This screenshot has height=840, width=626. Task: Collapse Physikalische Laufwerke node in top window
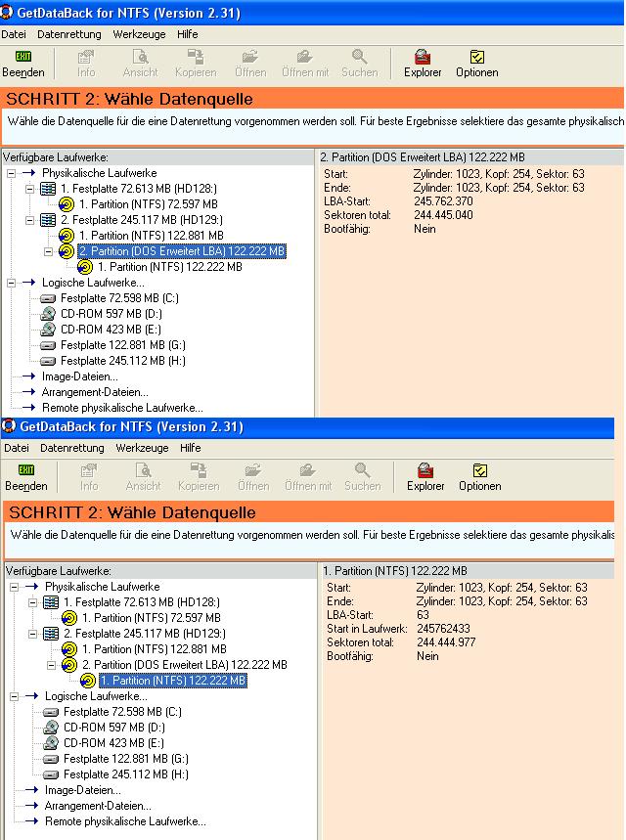tap(12, 173)
